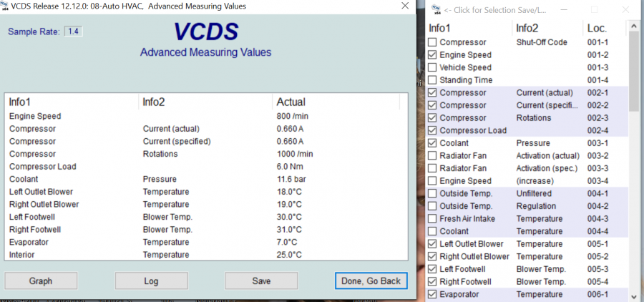Click the scrollbar up arrow in selection list
This screenshot has height=302, width=644.
pos(635,25)
